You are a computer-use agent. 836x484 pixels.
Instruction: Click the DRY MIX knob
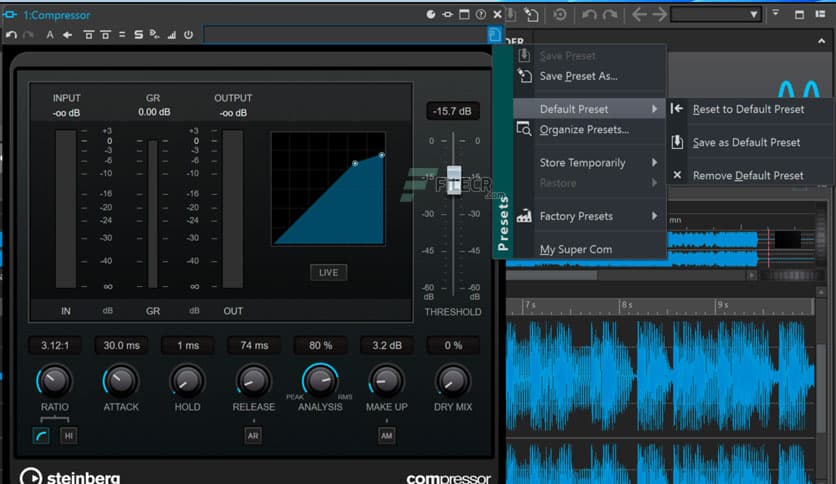point(453,381)
